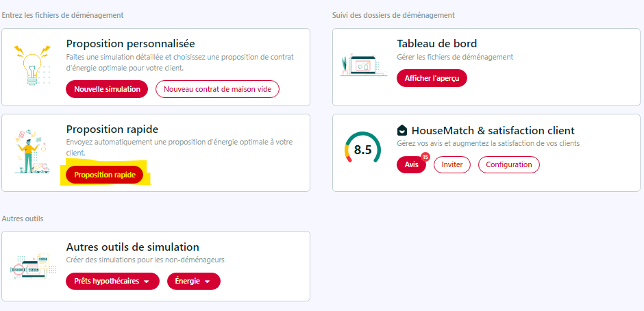
Task: Click the red 15 notification badge
Action: 425,156
